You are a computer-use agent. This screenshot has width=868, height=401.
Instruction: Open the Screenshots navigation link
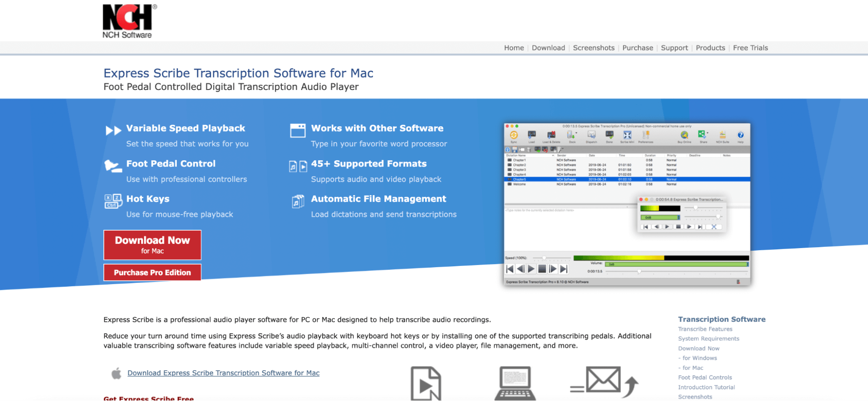point(594,48)
